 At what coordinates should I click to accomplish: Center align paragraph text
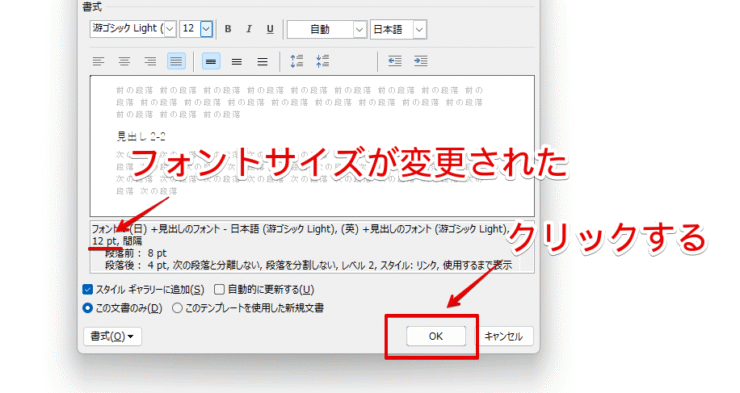(124, 61)
